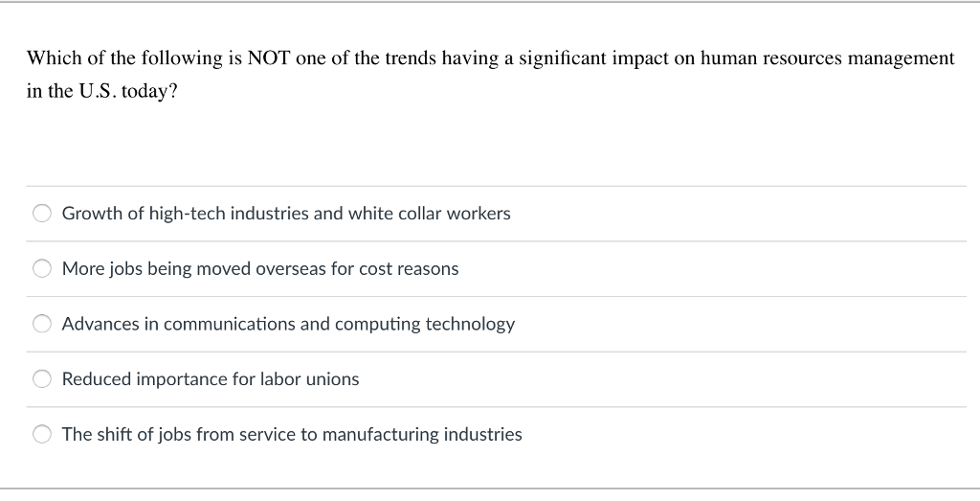Click the 'in the U.S. today?' question line
Screen dimensions: 980x501
[101, 91]
